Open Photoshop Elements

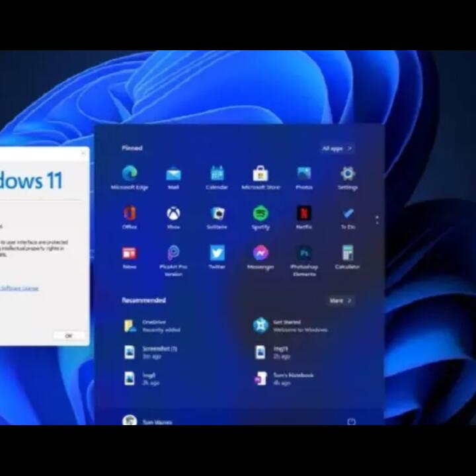pos(304,261)
